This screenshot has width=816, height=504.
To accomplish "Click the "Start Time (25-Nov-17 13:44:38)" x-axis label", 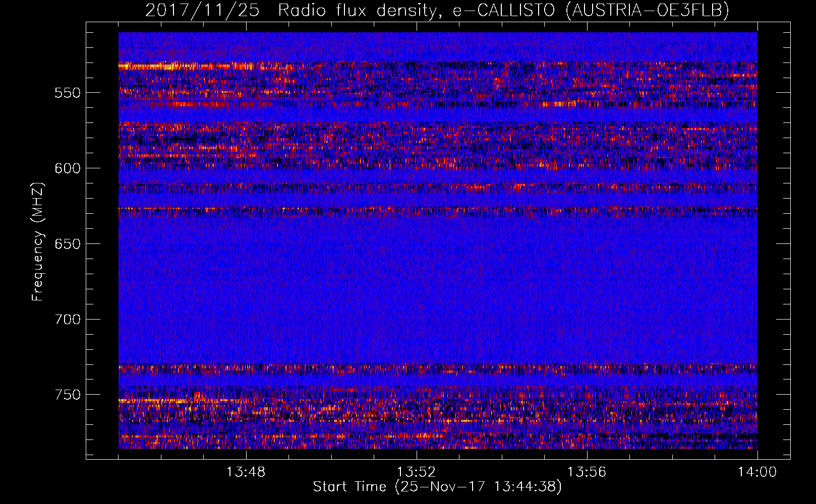I will point(437,487).
